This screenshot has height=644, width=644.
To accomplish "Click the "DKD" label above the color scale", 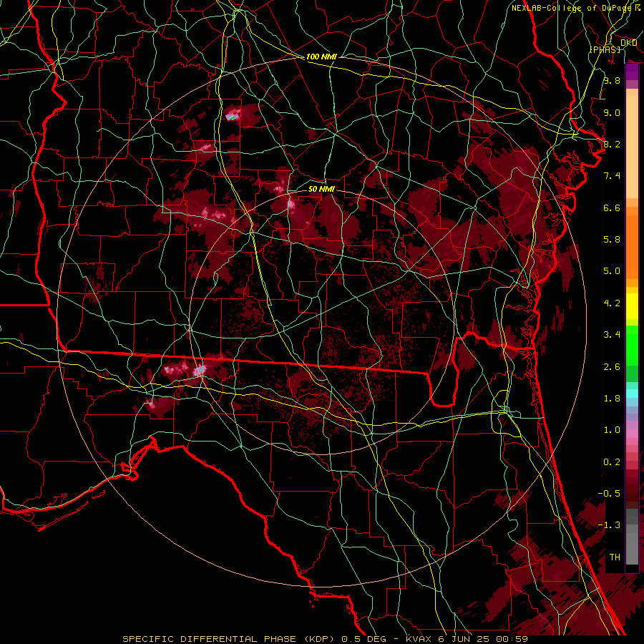I will pyautogui.click(x=628, y=43).
